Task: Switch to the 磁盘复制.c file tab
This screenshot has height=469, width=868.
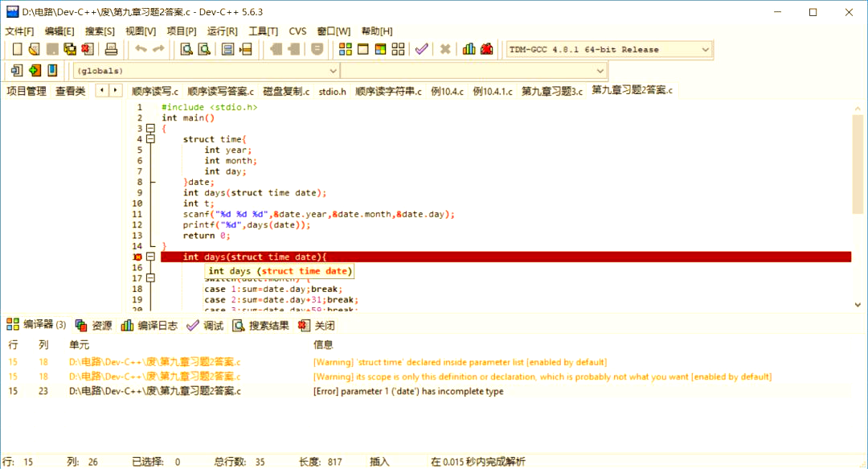Action: coord(286,91)
